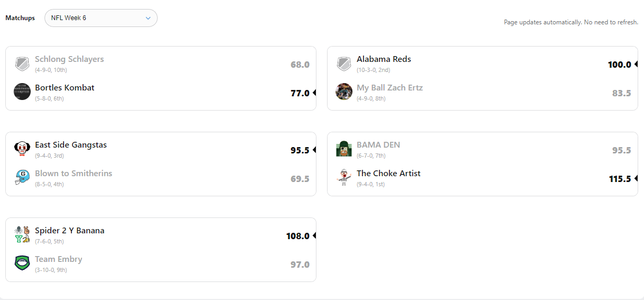The height and width of the screenshot is (300, 644).
Task: Click The Choke Artist's 115.5 score
Action: (x=620, y=179)
